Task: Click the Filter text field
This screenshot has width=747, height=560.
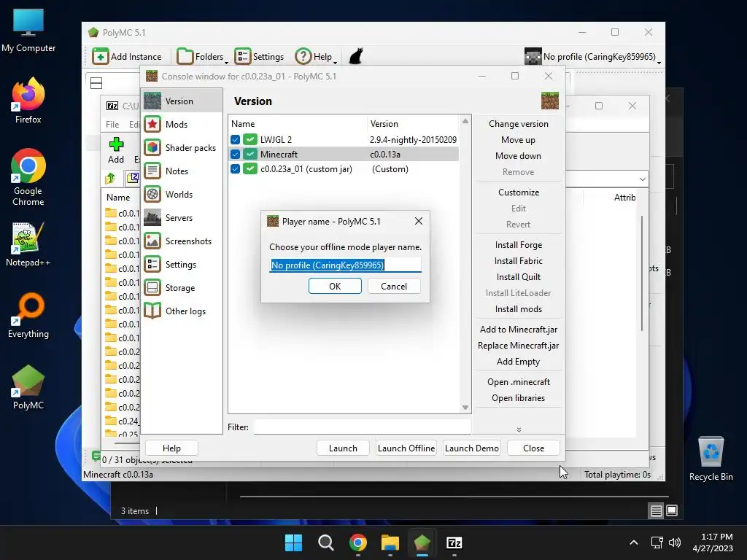Action: click(x=363, y=427)
